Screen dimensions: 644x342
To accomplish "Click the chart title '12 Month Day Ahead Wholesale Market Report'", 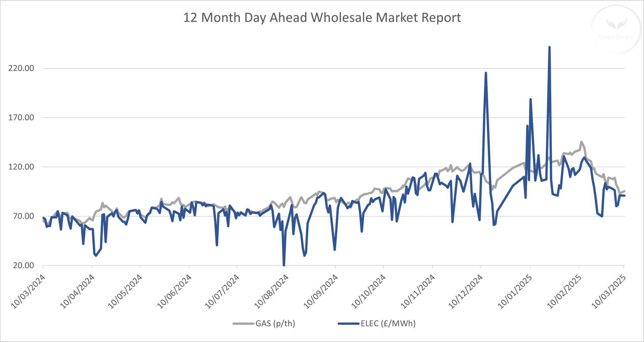I will pyautogui.click(x=322, y=17).
